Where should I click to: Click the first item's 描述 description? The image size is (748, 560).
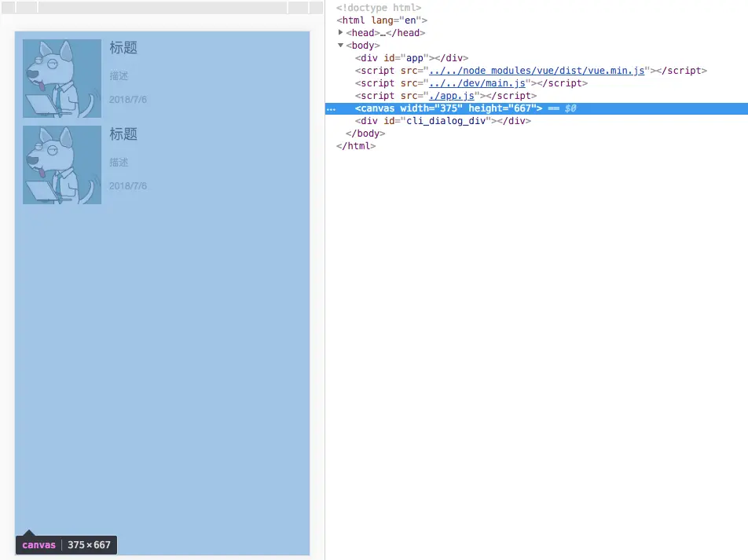(119, 76)
